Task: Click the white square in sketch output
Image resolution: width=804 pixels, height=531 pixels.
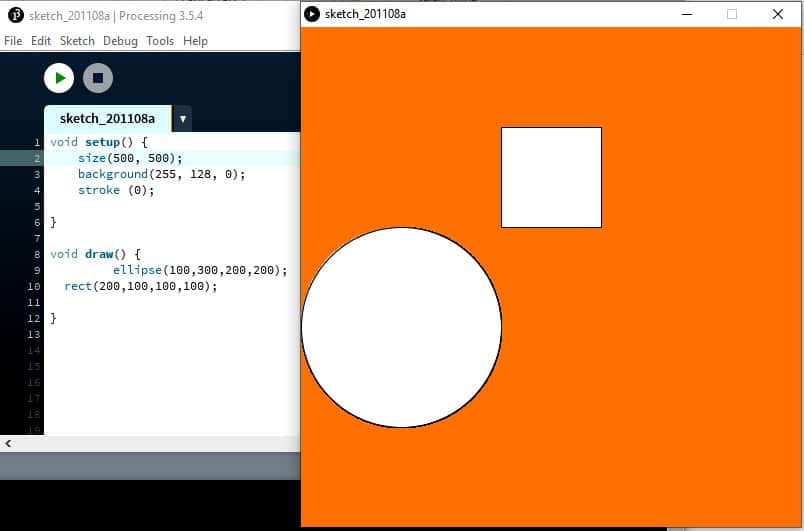Action: (551, 177)
